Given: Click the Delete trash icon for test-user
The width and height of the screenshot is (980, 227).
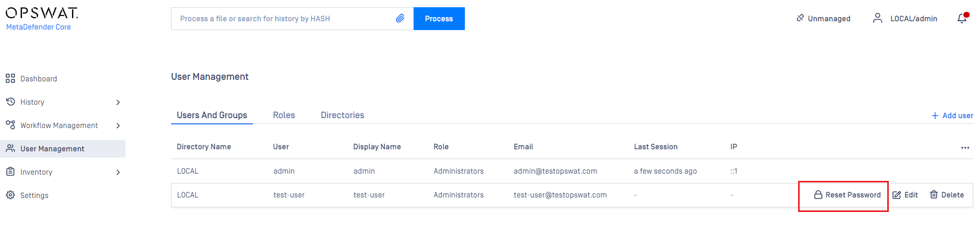Looking at the screenshot, I should (x=934, y=195).
